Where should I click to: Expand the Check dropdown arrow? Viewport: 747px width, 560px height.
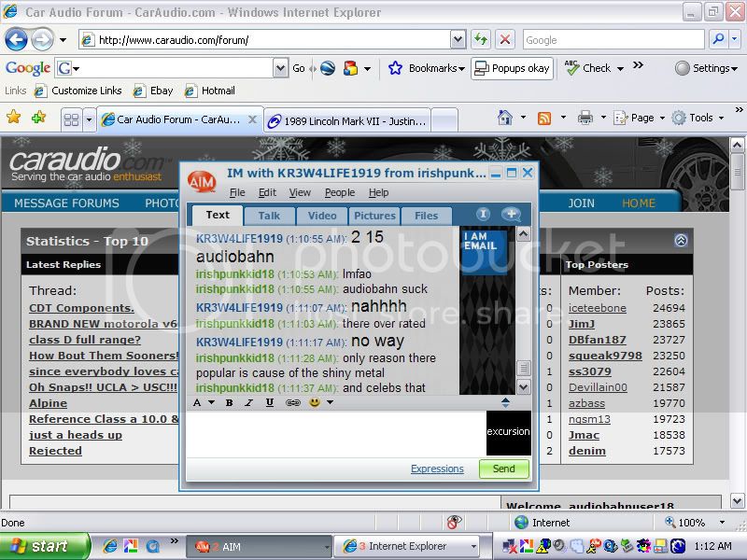(x=620, y=69)
